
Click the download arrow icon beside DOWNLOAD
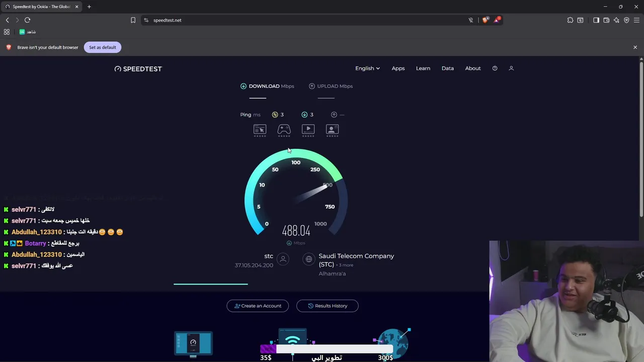tap(244, 86)
